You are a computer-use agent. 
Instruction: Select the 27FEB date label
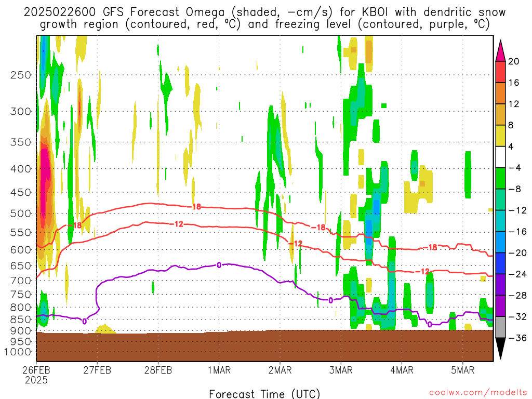(97, 370)
